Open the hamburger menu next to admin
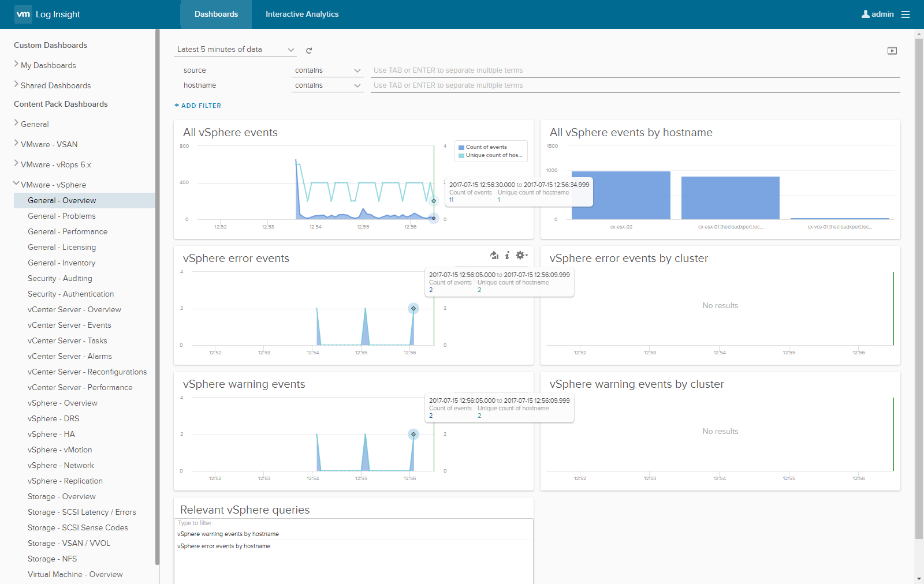Screen dimensions: 924x584 906,14
